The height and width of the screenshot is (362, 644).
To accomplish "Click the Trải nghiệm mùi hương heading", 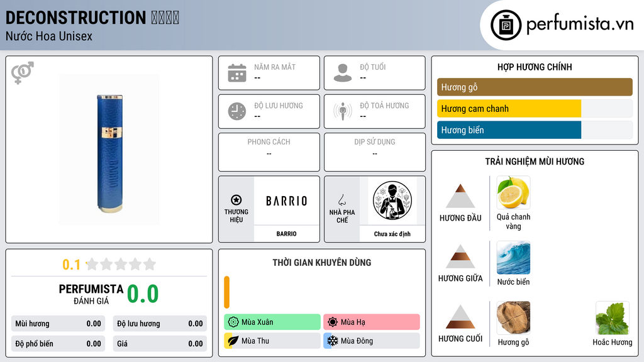I will click(x=535, y=162).
